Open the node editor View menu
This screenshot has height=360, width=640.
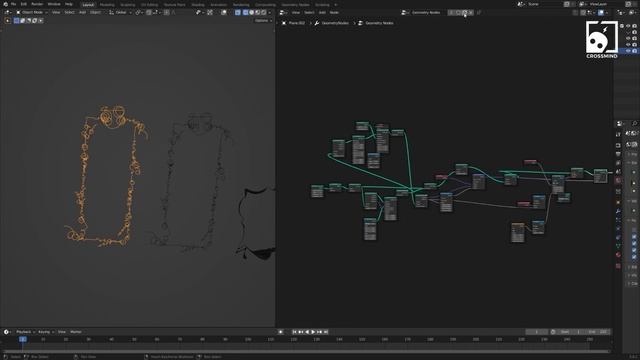tap(296, 12)
